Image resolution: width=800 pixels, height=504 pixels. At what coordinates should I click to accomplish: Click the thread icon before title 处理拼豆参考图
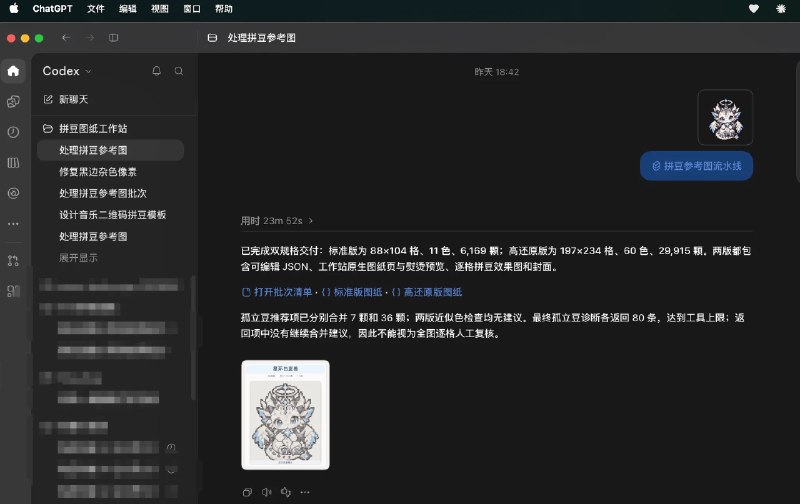[212, 38]
